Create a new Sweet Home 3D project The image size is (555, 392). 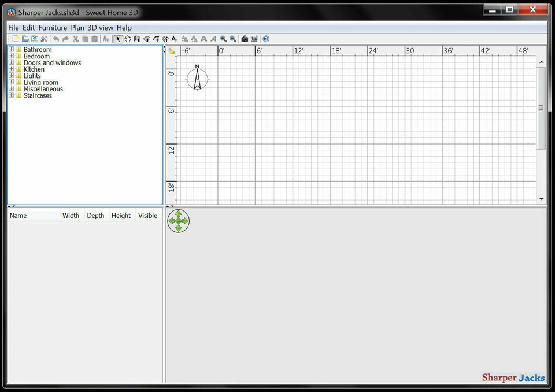coord(16,39)
